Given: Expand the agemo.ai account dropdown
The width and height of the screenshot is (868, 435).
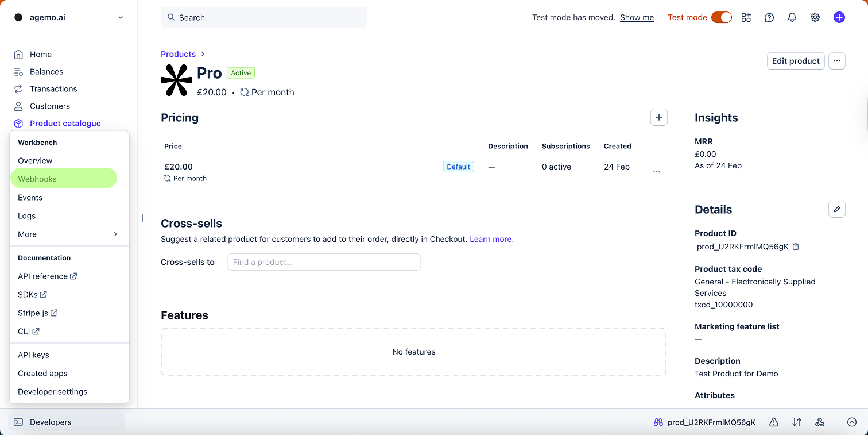Looking at the screenshot, I should click(x=121, y=17).
